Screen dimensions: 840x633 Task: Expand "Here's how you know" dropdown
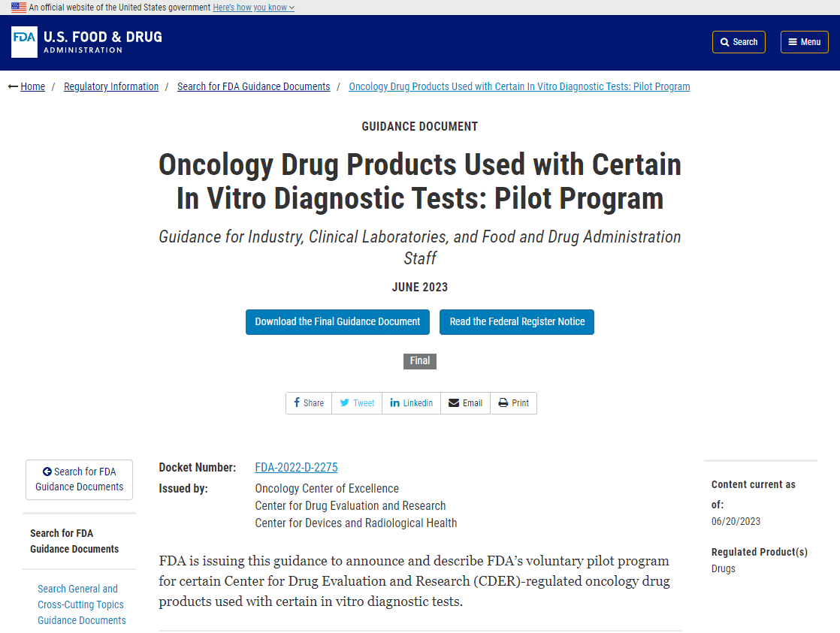click(253, 8)
